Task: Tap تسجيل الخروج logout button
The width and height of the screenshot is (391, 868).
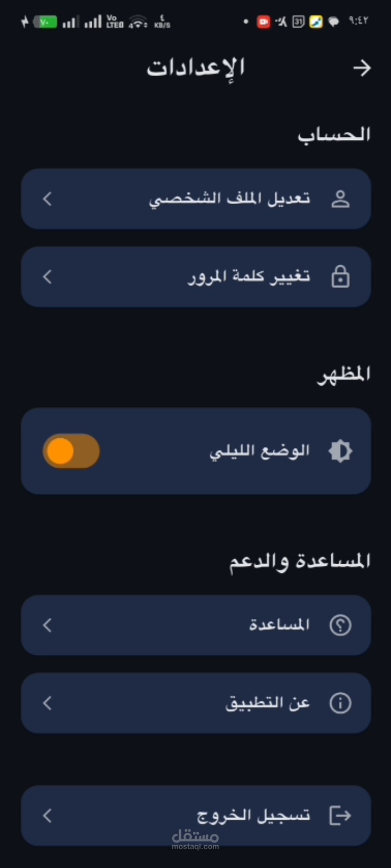Action: pyautogui.click(x=253, y=815)
